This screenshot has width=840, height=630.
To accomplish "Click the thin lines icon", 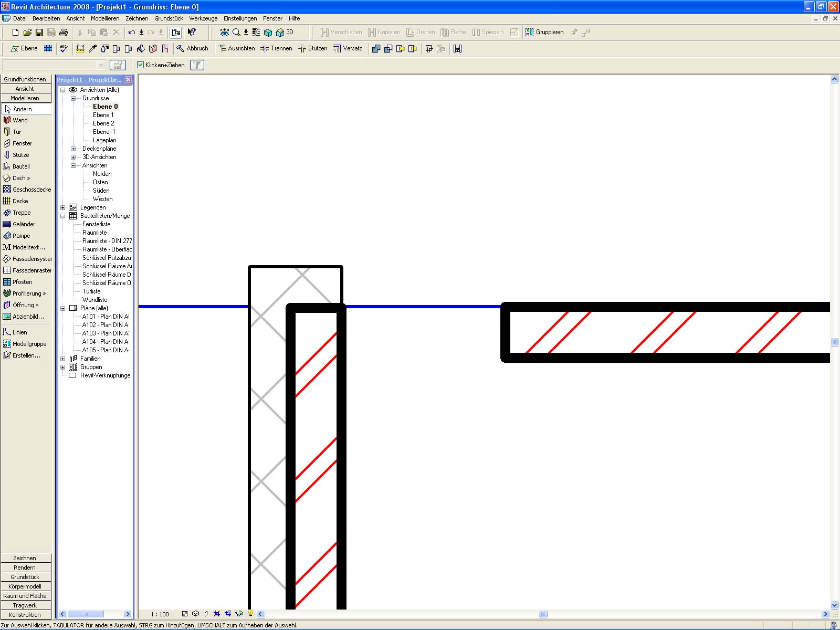I will 256,33.
